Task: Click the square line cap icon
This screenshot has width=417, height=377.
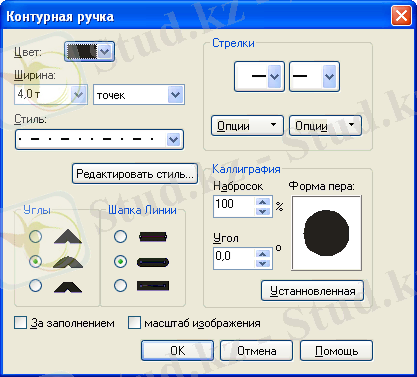Action: (x=153, y=237)
